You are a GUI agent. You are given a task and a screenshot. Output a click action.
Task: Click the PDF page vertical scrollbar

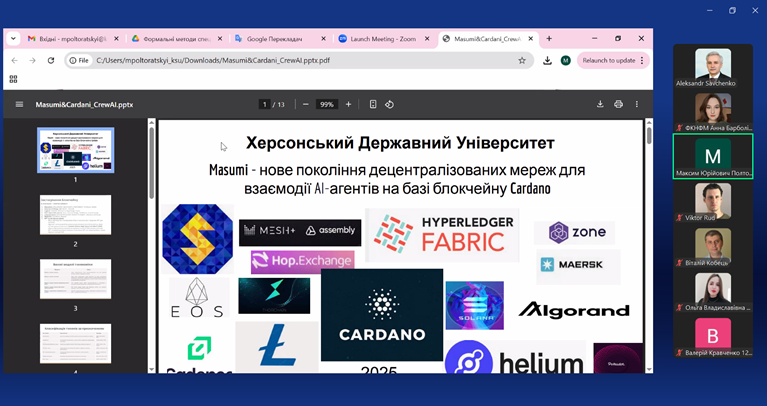pos(649,135)
